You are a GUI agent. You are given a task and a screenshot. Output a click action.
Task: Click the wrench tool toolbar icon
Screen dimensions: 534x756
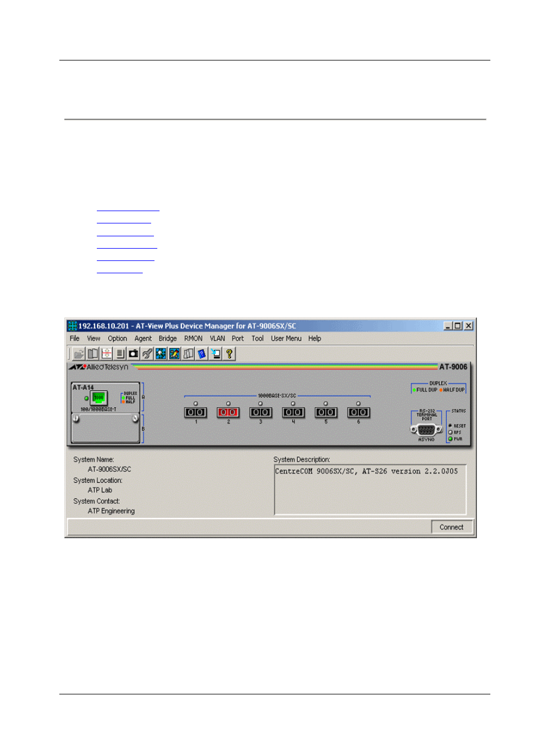pos(147,353)
